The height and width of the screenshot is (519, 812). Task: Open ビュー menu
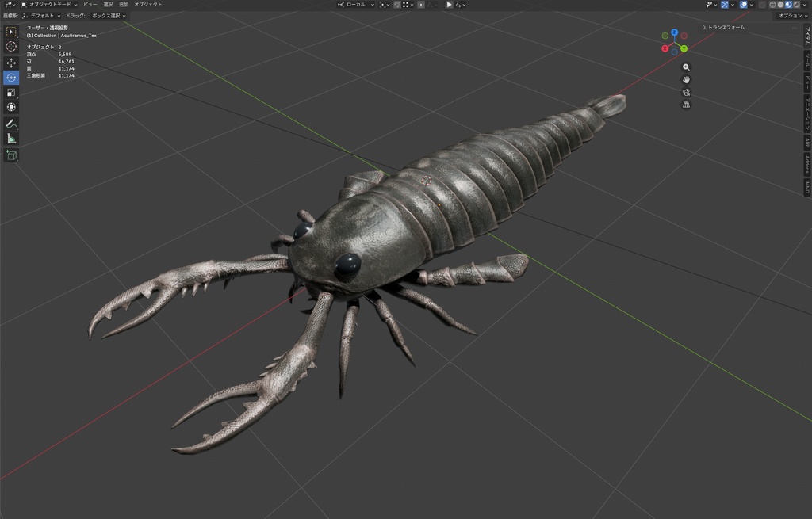tap(90, 5)
